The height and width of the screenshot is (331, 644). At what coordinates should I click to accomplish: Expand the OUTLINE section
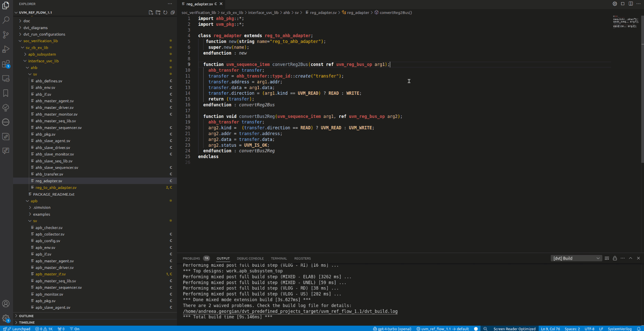(26, 316)
